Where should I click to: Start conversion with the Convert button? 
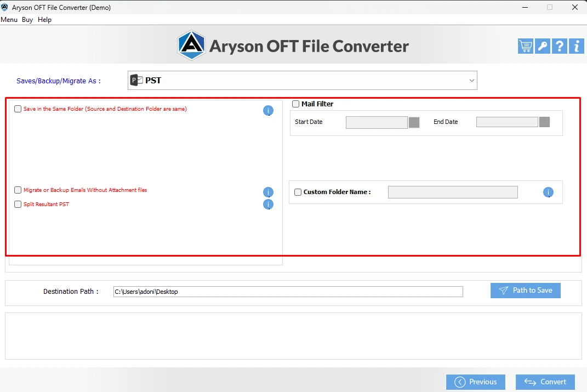[x=545, y=382]
